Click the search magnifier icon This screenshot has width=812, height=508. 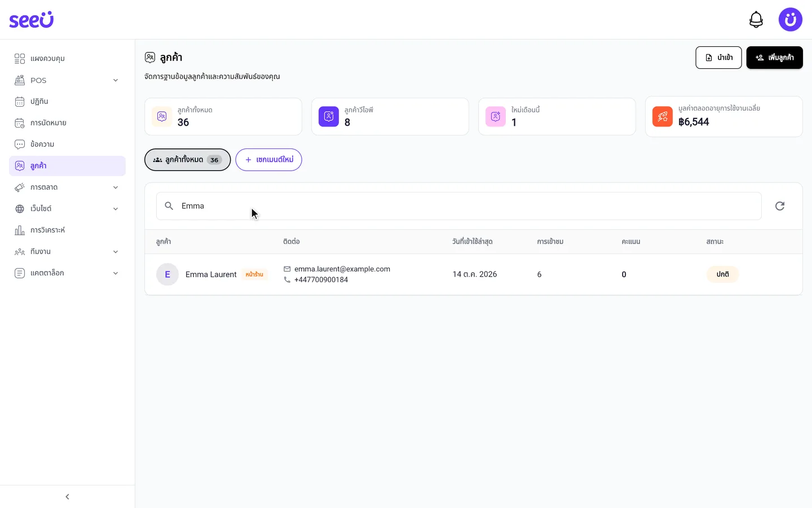(x=169, y=206)
